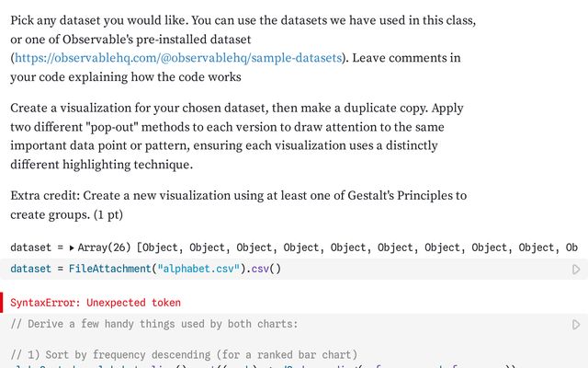Place cursor in the 'Derive a few handy things' comment
Viewport: 588px width, 368px height.
[154, 324]
